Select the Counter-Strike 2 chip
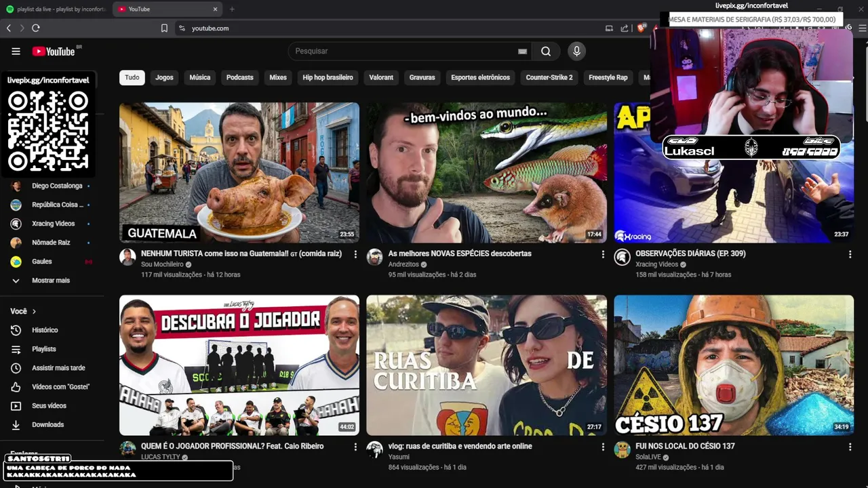Viewport: 868px width, 488px height. (549, 77)
